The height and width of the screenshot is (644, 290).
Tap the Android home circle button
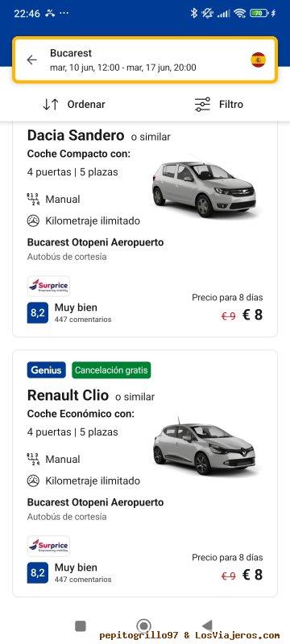point(143,626)
